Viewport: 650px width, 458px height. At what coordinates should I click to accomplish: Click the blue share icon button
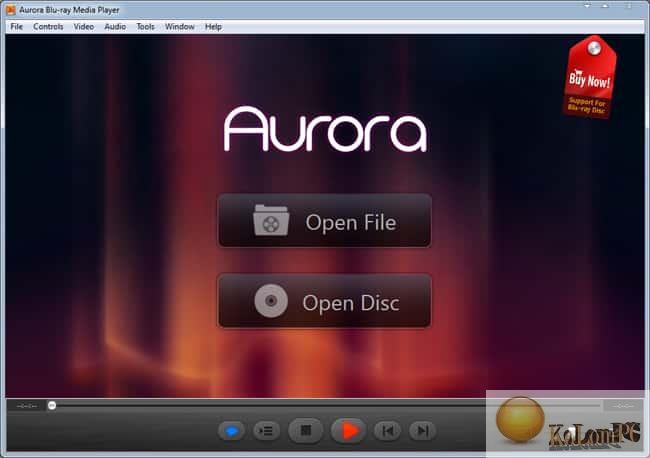[x=231, y=431]
